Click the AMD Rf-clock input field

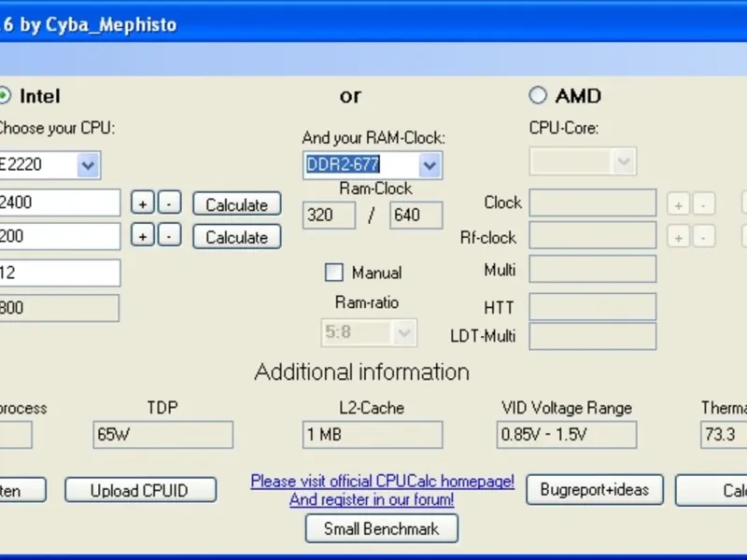[593, 235]
